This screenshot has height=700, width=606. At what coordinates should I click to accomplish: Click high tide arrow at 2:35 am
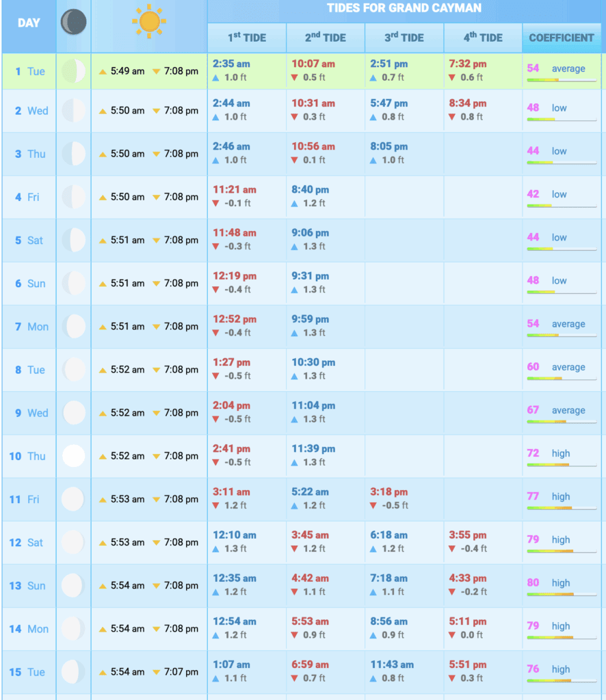point(217,78)
